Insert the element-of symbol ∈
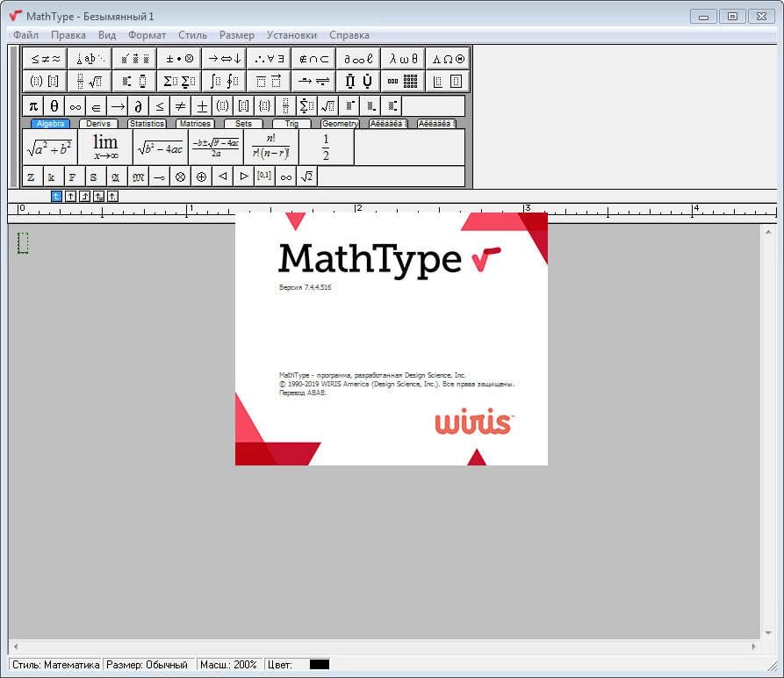The image size is (784, 678). pos(96,106)
